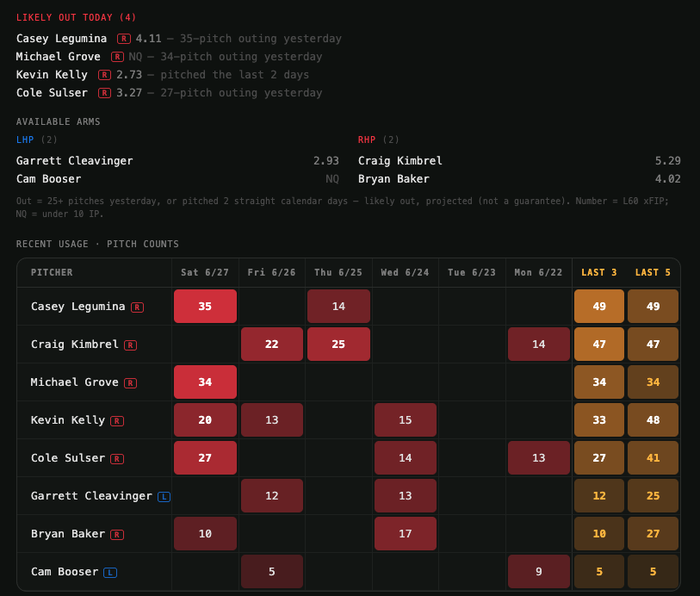
Task: Click Kevin Kelly's Last 5 total of 48
Action: pos(654,420)
